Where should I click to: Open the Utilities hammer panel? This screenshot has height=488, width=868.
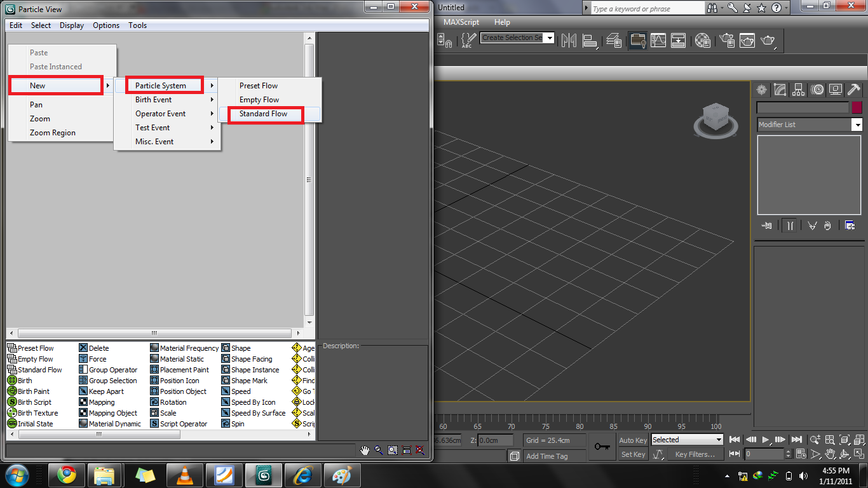(x=854, y=90)
